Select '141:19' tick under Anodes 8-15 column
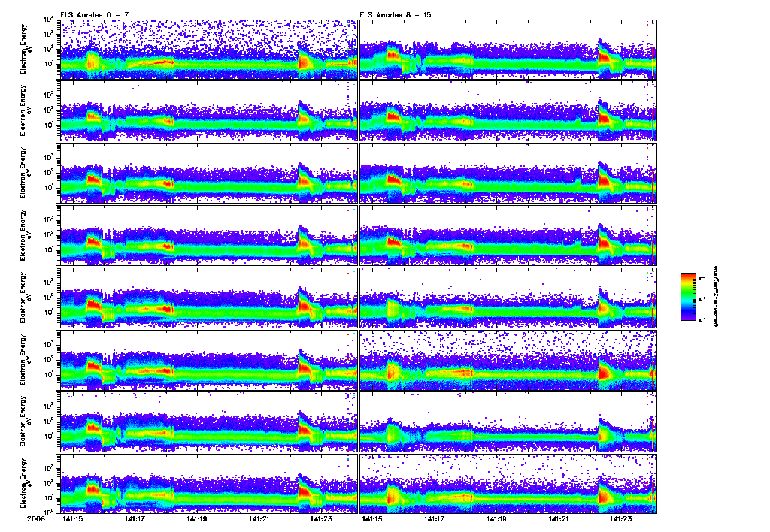The image size is (770, 532). (496, 518)
